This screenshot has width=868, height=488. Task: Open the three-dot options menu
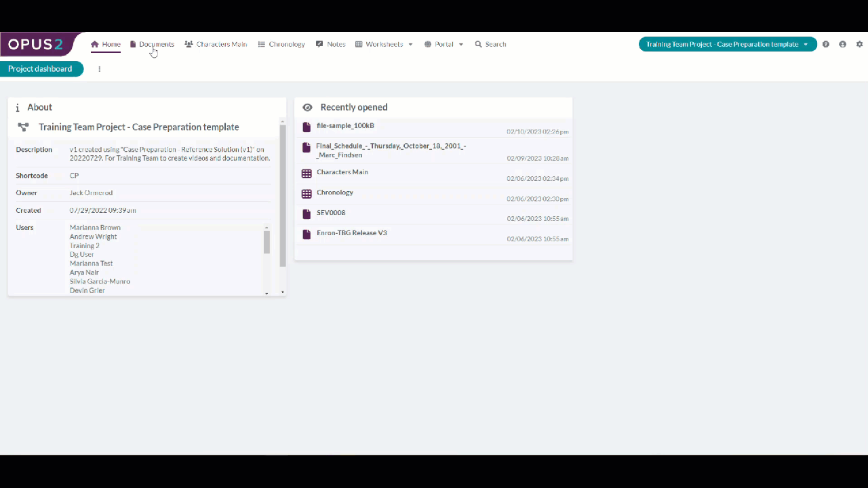coord(100,69)
